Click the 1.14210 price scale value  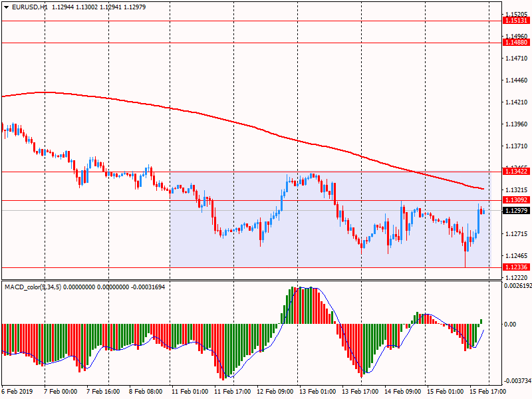tap(517, 102)
